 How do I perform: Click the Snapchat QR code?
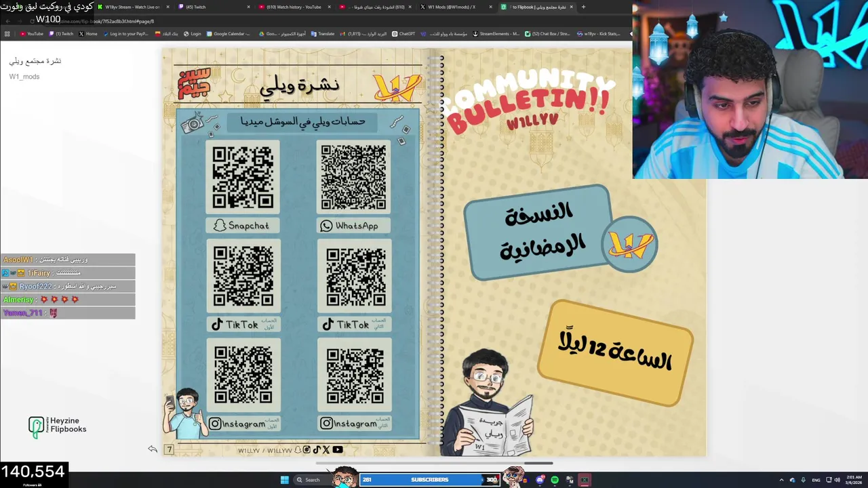[x=243, y=177]
